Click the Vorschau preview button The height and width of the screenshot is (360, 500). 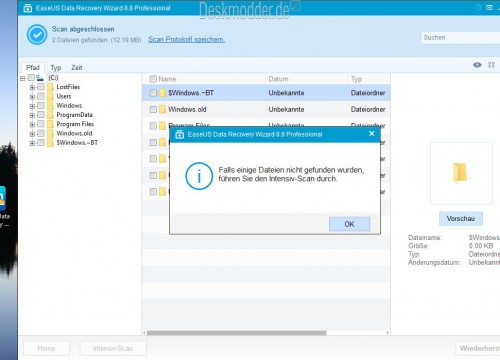(x=461, y=219)
